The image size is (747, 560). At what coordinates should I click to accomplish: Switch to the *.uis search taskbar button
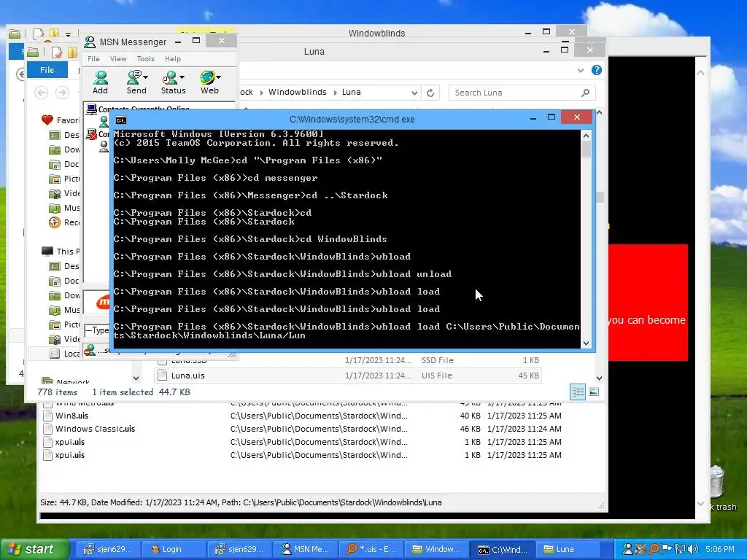[x=371, y=550]
